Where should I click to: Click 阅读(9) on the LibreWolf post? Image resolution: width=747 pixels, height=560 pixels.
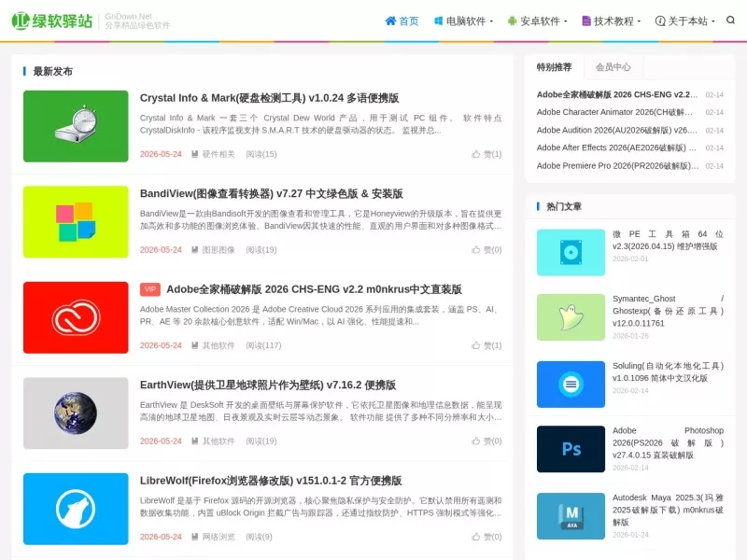coord(260,537)
